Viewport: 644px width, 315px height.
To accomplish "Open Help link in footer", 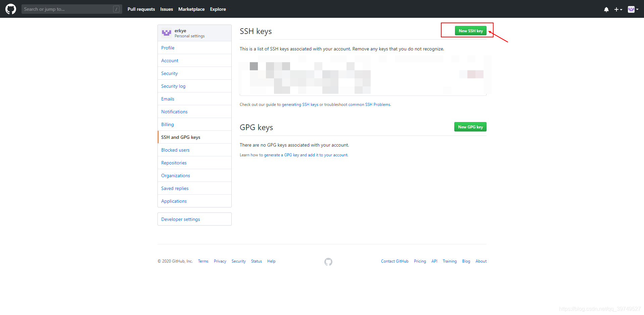I will click(271, 261).
